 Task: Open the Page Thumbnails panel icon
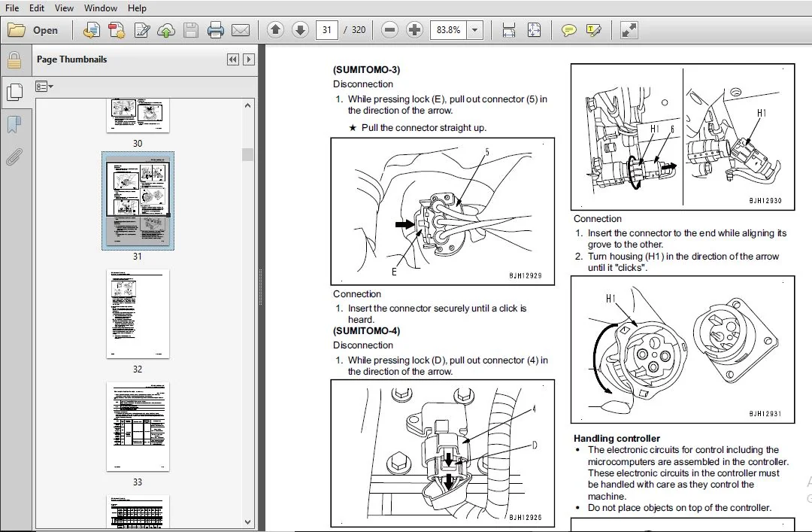pos(14,93)
